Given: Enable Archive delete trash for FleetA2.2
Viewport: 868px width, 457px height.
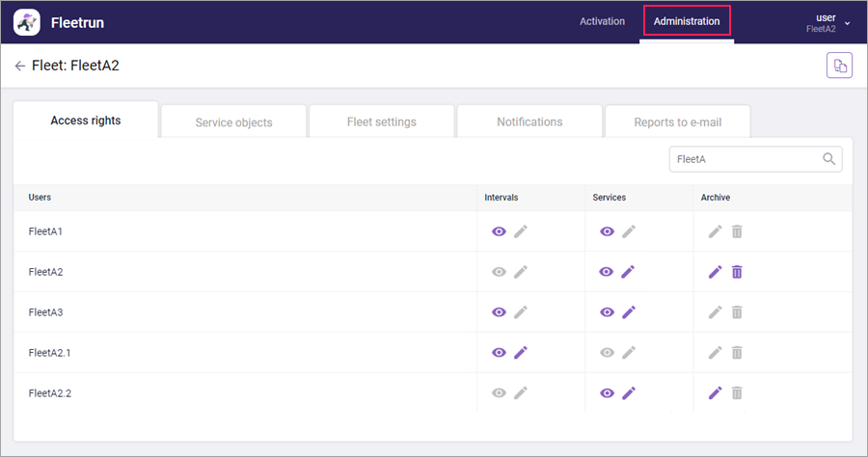Looking at the screenshot, I should pyautogui.click(x=737, y=392).
